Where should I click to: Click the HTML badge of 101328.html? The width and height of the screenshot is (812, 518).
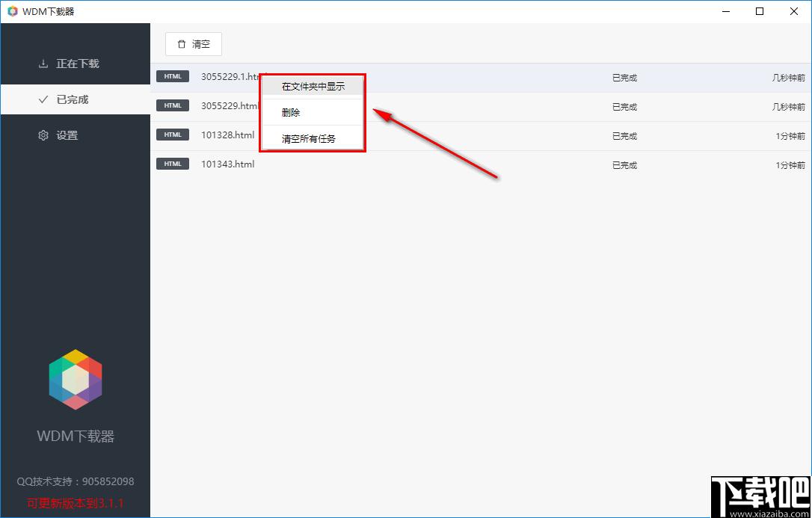point(173,135)
